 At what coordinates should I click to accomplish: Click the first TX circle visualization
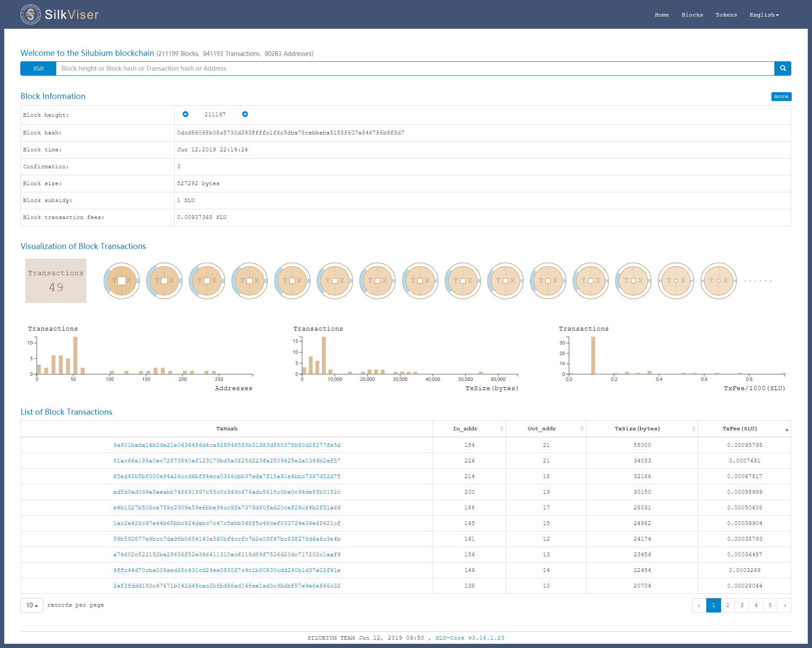tap(122, 281)
